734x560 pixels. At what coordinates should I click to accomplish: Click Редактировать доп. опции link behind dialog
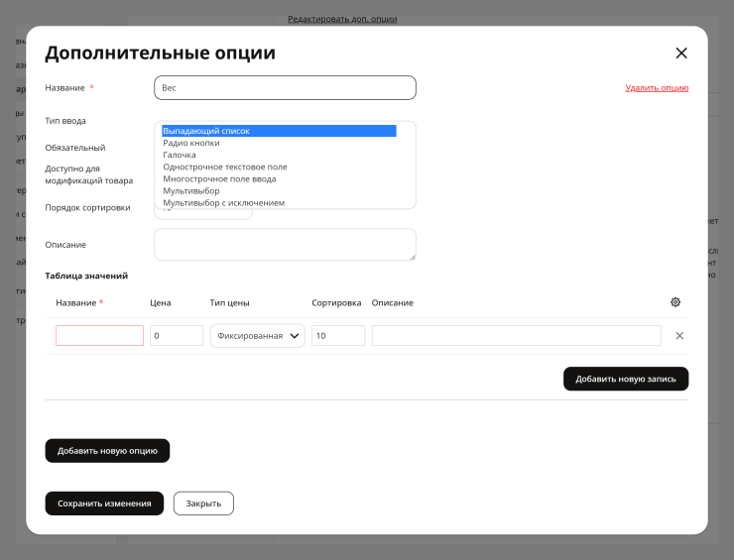point(342,19)
